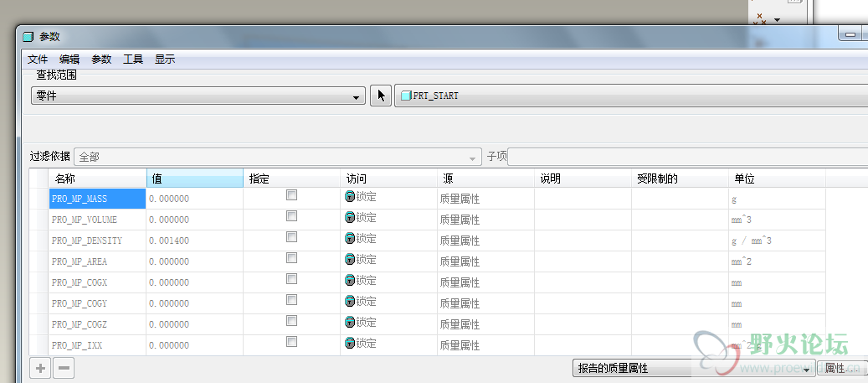Toggle 指定 checkbox for PRO_MP_IXX
The image size is (868, 383).
click(292, 341)
